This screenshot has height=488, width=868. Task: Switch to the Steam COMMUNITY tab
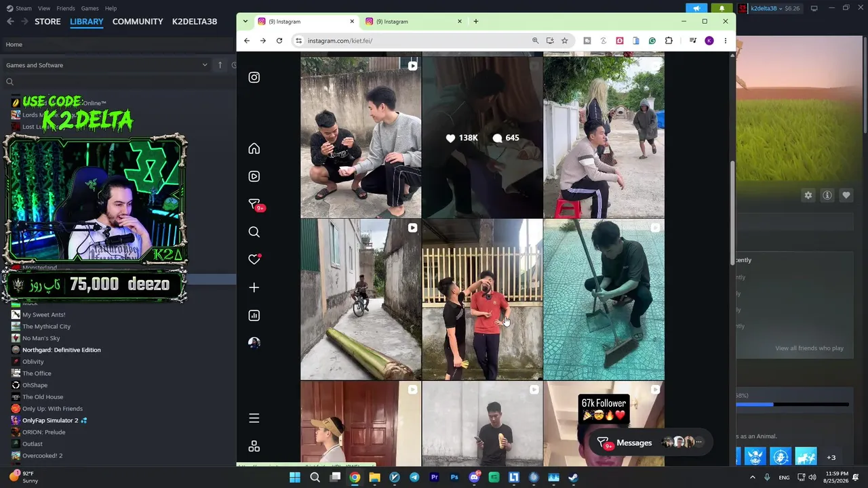[138, 22]
